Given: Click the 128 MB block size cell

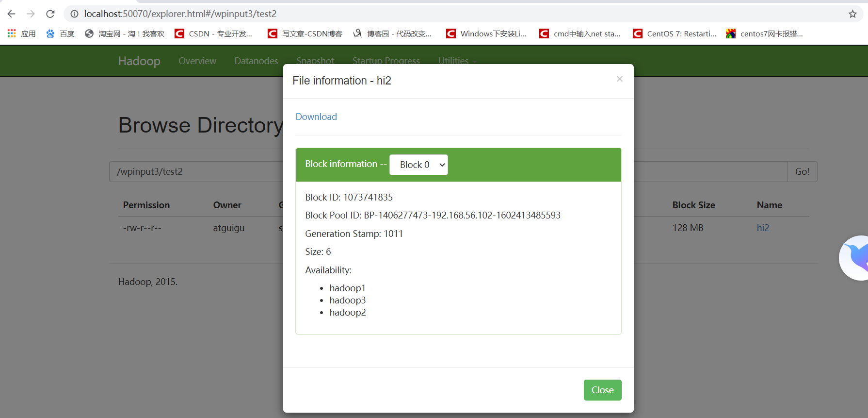Looking at the screenshot, I should pos(688,228).
